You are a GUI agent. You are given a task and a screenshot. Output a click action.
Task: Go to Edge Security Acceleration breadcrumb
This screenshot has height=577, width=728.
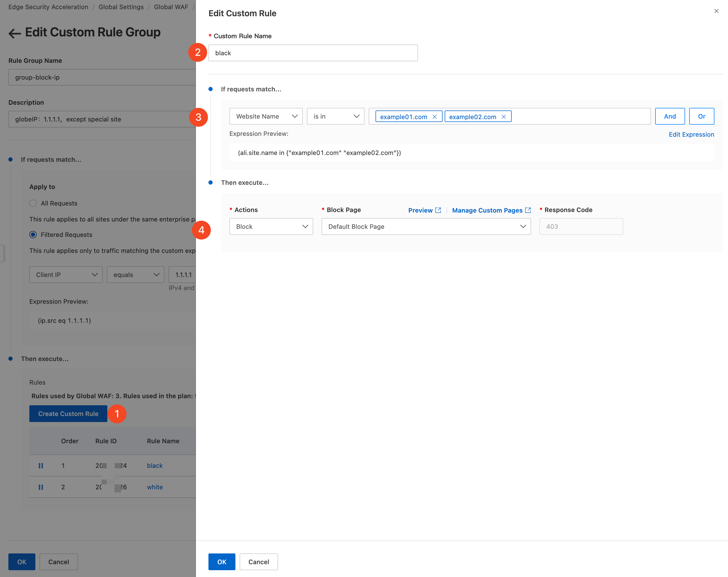coord(48,7)
